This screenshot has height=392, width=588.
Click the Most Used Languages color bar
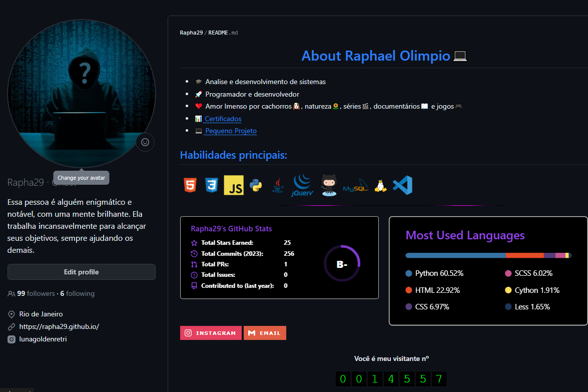click(488, 255)
